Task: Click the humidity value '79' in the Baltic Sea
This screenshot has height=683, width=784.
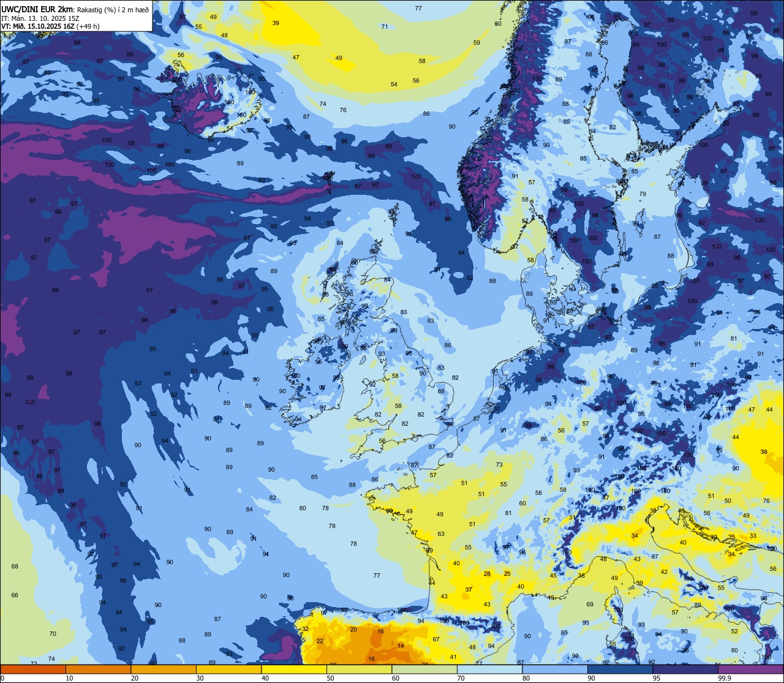Action: 643,194
